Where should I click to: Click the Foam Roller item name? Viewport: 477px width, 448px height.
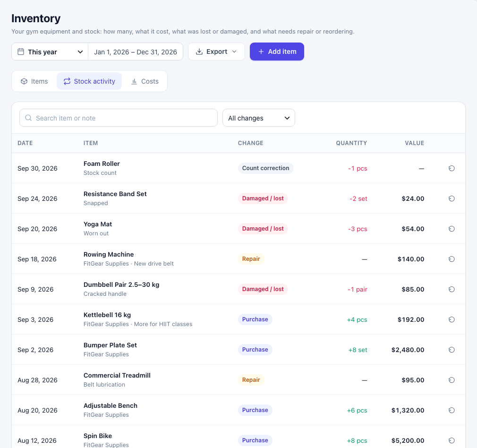pyautogui.click(x=102, y=164)
